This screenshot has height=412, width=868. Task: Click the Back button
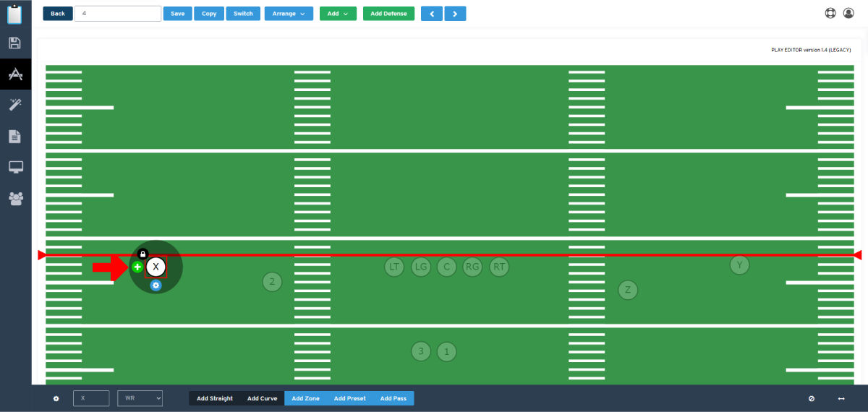(58, 14)
